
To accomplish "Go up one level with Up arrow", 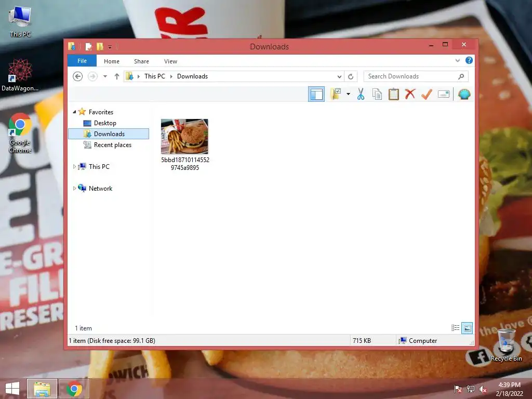I will pos(117,76).
